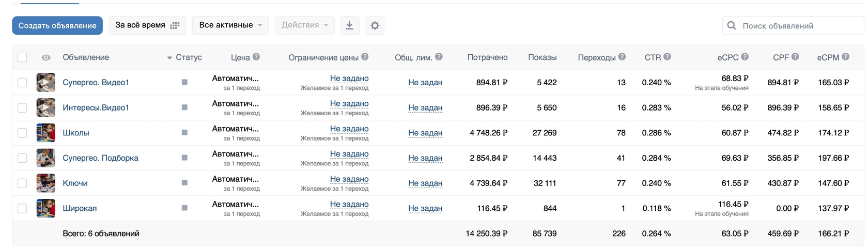Check the box for Школы row

[x=22, y=133]
